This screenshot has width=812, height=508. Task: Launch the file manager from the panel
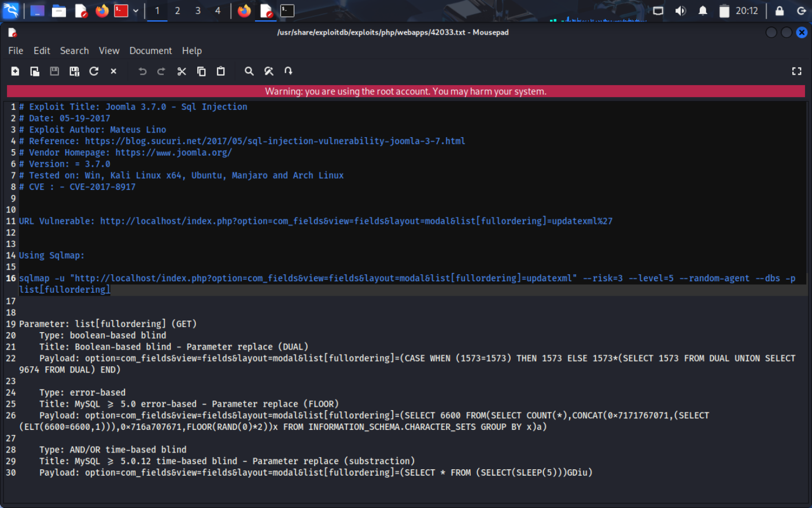59,11
